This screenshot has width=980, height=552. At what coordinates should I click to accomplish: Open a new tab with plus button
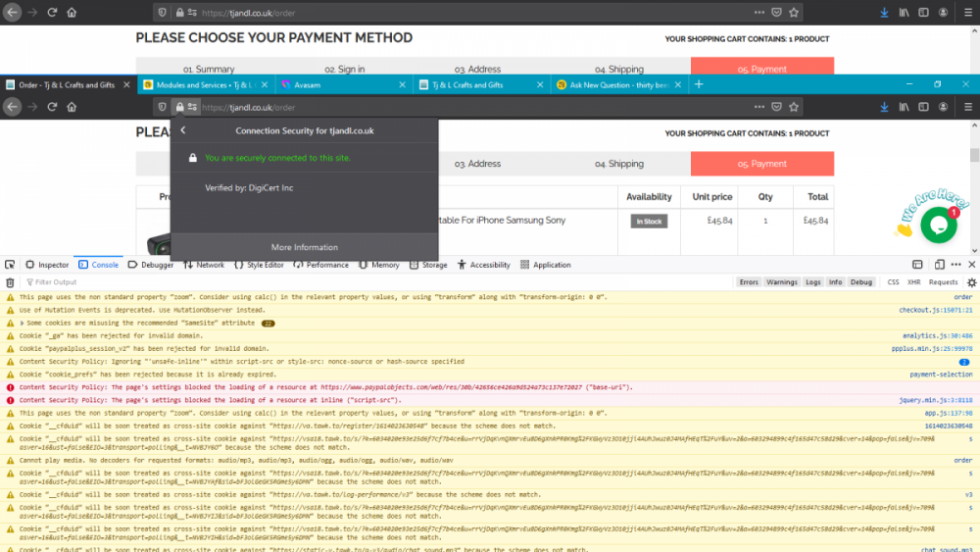tap(699, 85)
